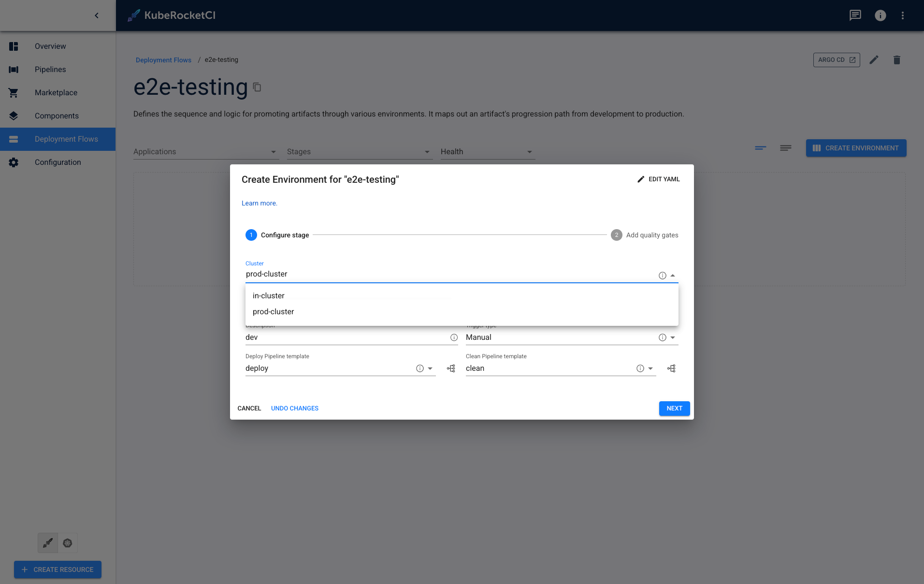Show Description field info icon
This screenshot has height=584, width=924.
coord(454,337)
